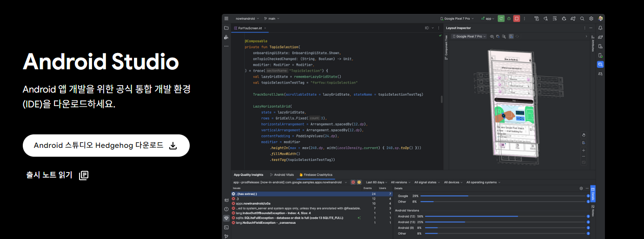Open the App Quality Insights gem sidebar icon

point(226,218)
